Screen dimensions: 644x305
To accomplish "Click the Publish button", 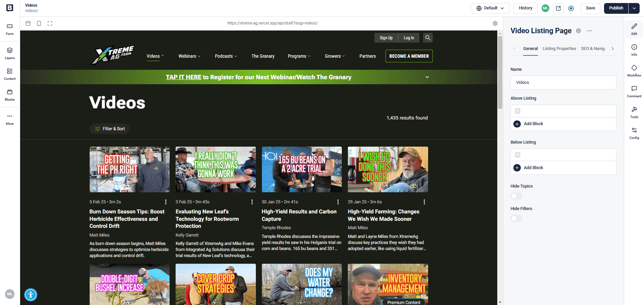I will point(616,8).
